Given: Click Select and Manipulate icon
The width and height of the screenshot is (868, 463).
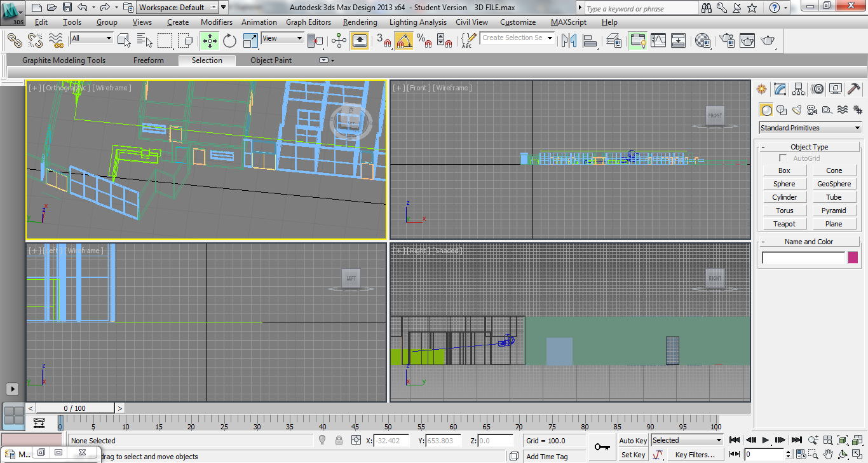Looking at the screenshot, I should [x=339, y=41].
